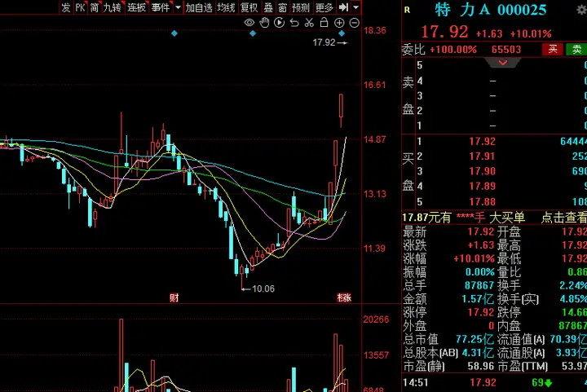Screen dimensions: 587x392
Task: Select bid level 3 price 17.90
Action: pos(482,171)
